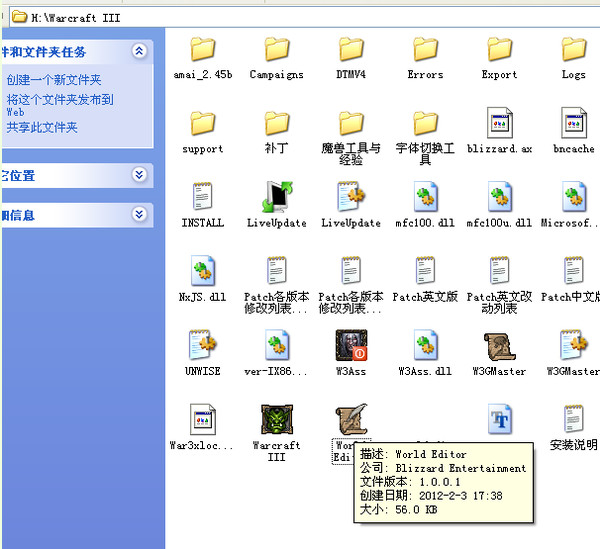Select the W3Ass application icon
This screenshot has height=549, width=600.
tap(351, 345)
